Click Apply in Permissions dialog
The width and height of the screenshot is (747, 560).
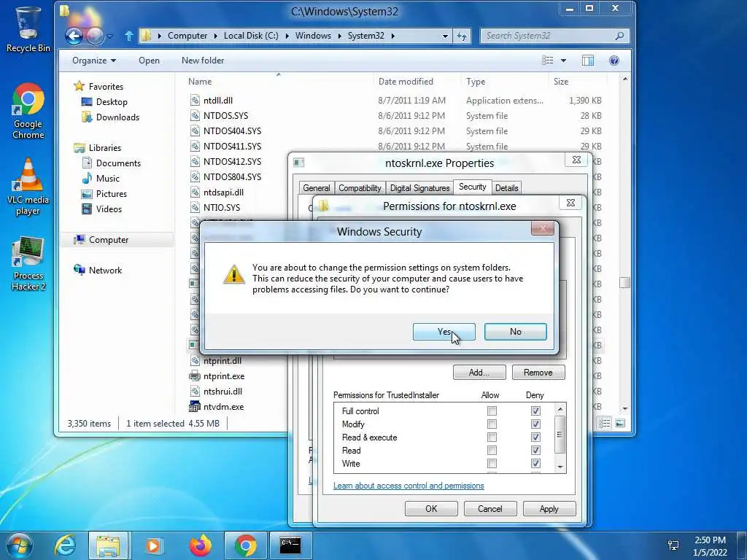549,508
